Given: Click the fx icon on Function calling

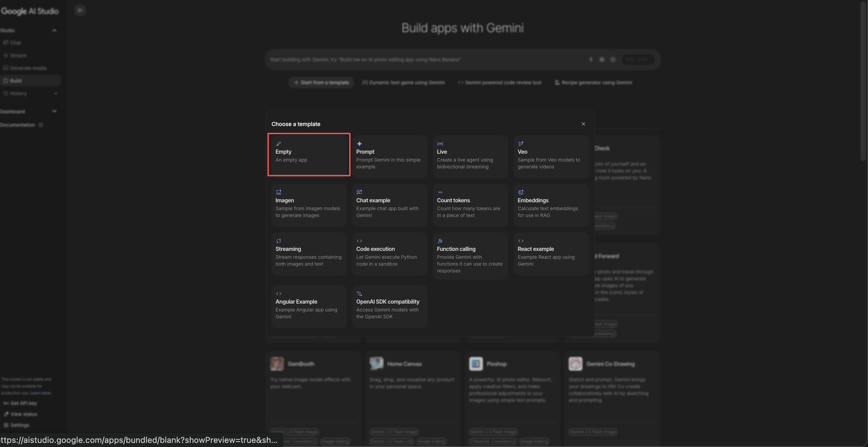Looking at the screenshot, I should (x=440, y=241).
